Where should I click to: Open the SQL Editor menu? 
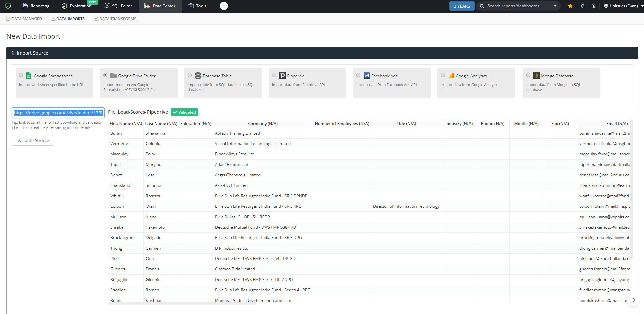118,6
